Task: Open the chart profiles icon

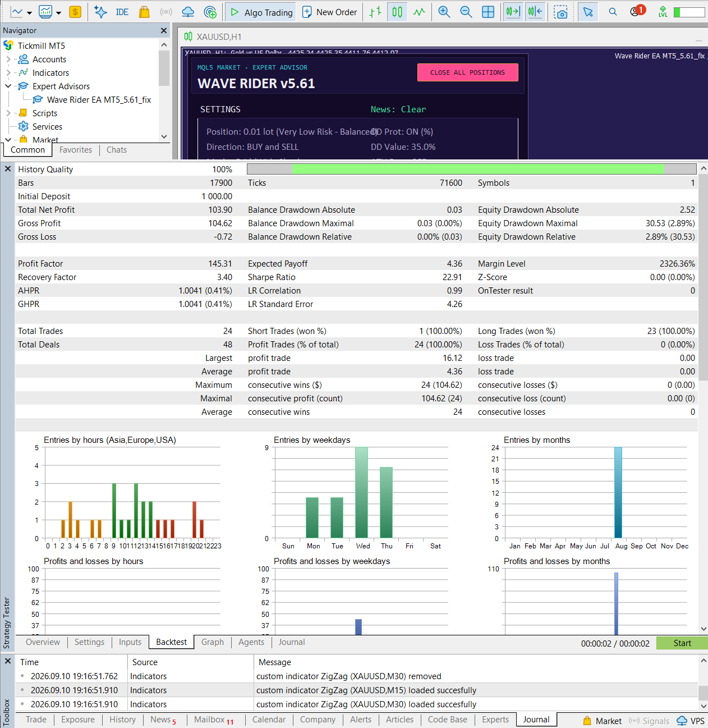Action: [46, 12]
